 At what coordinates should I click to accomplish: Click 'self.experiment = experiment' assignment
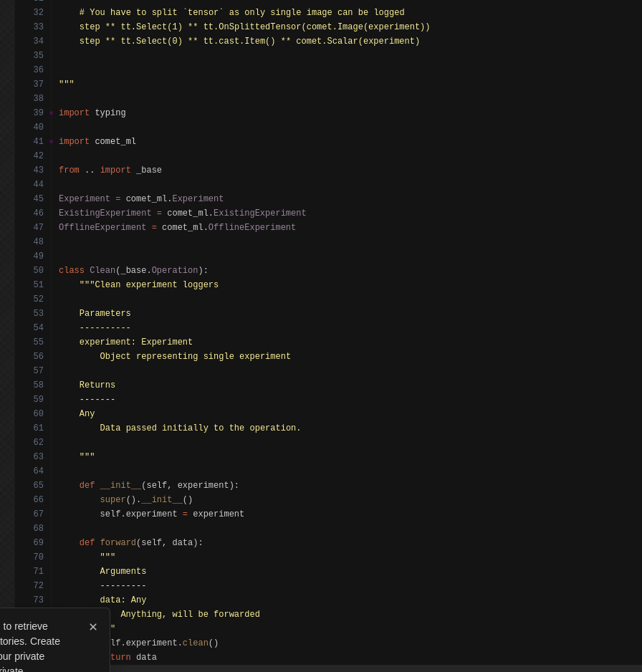172,514
